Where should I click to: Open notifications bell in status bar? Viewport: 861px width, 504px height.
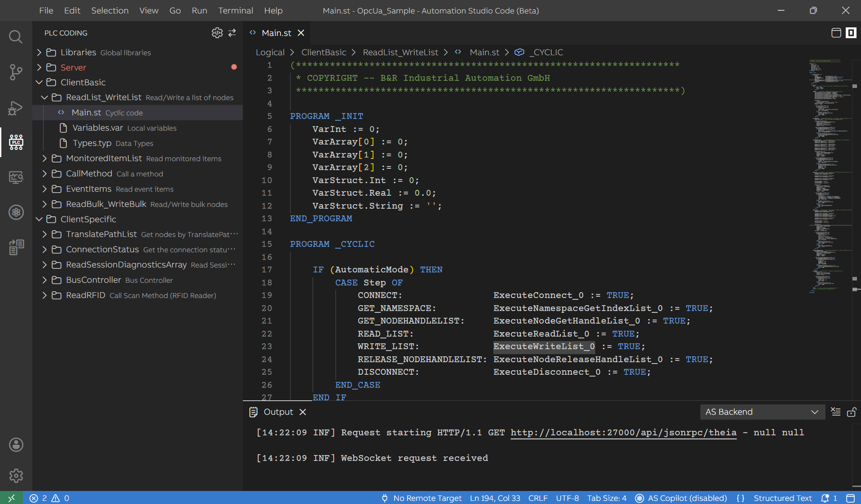[x=829, y=498]
